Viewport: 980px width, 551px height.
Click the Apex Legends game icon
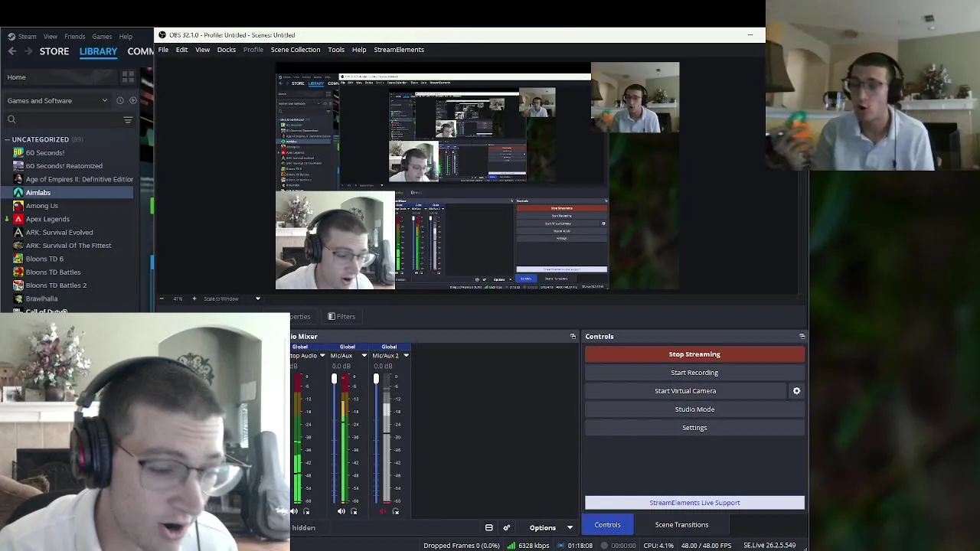[18, 219]
